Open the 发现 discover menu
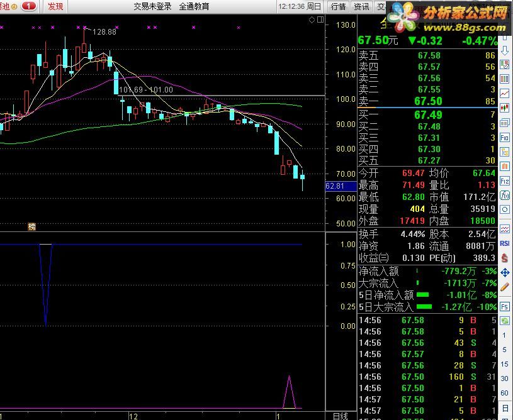 coord(55,6)
